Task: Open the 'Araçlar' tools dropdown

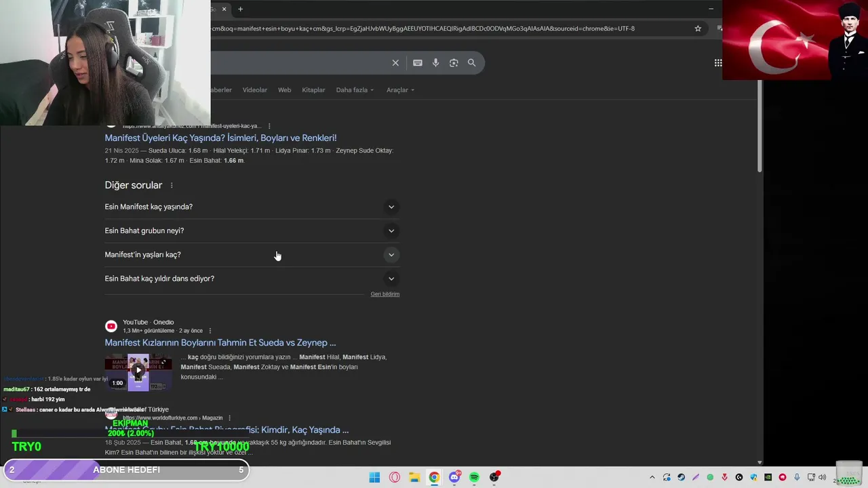Action: pos(400,90)
